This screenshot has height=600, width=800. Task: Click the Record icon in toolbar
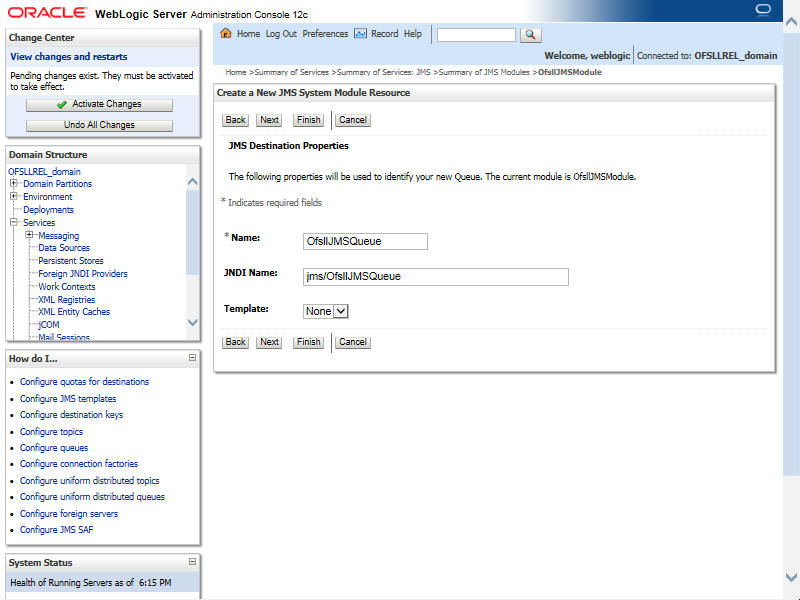coord(360,34)
